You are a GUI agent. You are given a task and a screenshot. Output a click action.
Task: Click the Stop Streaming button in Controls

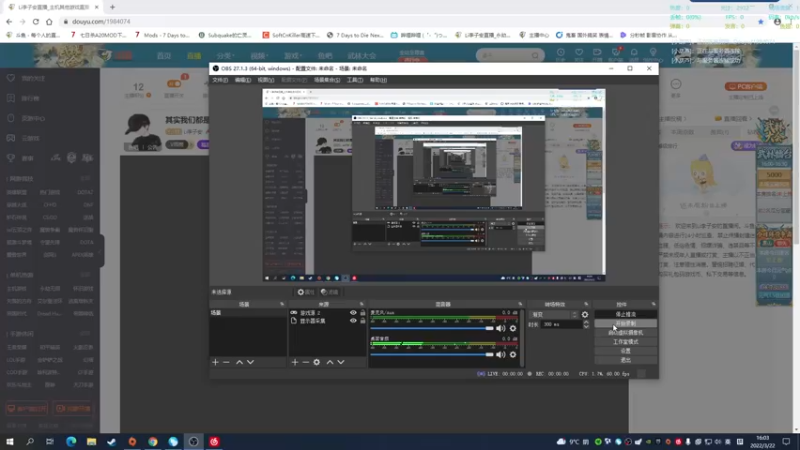pos(626,314)
